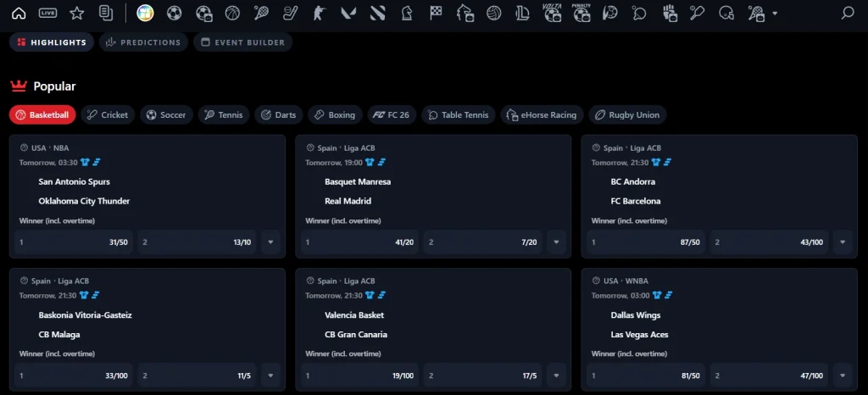Select the Table Tennis paddle icon in top bar
This screenshot has width=868, height=395.
[639, 14]
